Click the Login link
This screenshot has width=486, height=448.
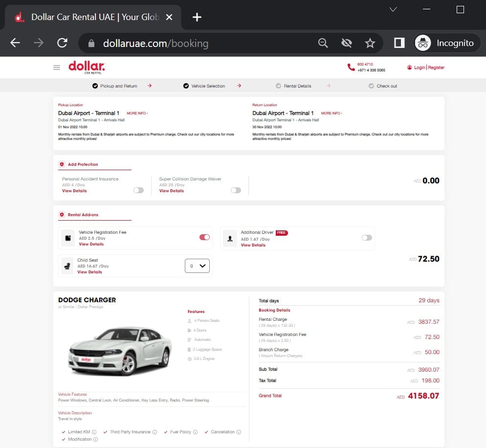(420, 67)
